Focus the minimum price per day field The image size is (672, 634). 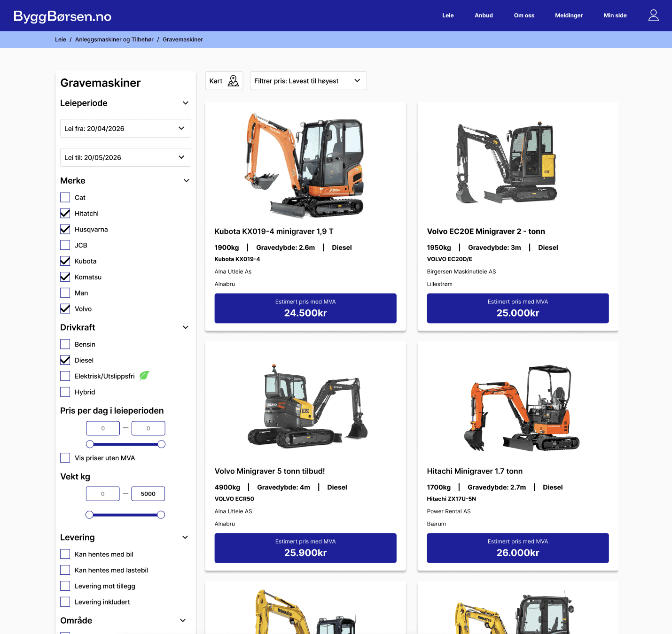point(103,428)
